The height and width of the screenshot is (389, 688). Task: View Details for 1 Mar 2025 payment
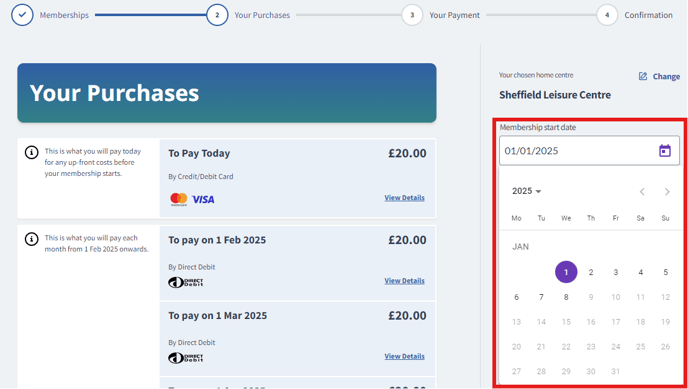tap(405, 356)
